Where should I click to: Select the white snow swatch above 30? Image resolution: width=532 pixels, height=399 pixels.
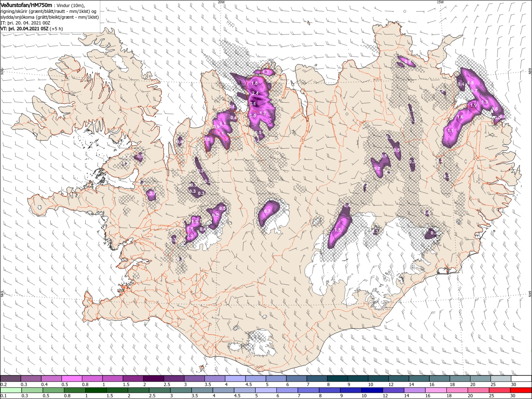[521, 379]
